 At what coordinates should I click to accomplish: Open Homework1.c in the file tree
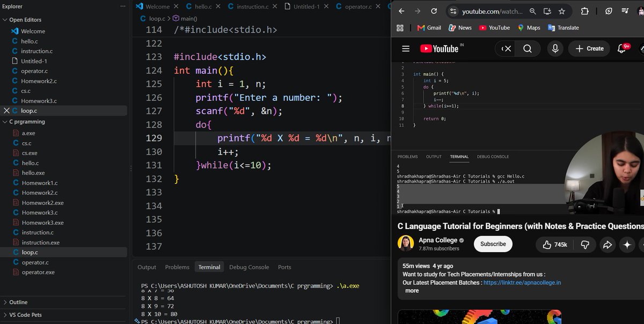40,183
